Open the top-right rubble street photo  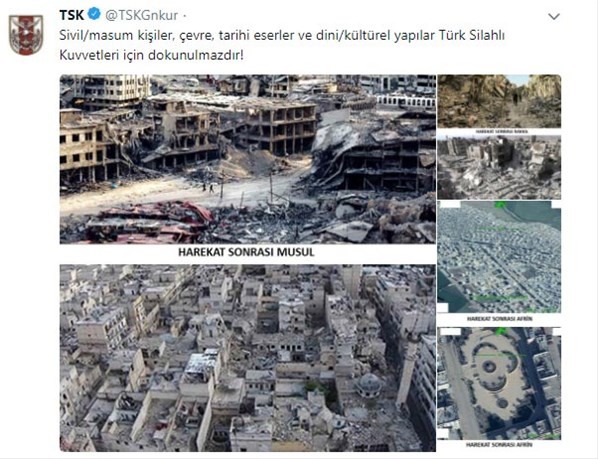pos(499,101)
